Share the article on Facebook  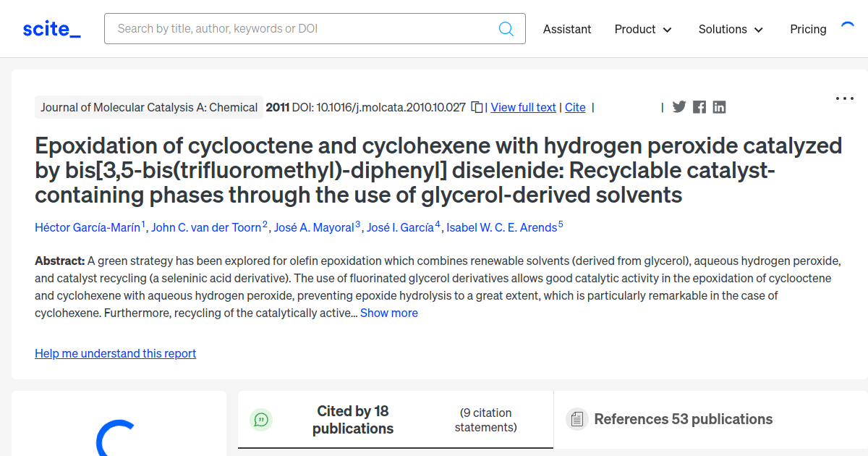pyautogui.click(x=699, y=107)
